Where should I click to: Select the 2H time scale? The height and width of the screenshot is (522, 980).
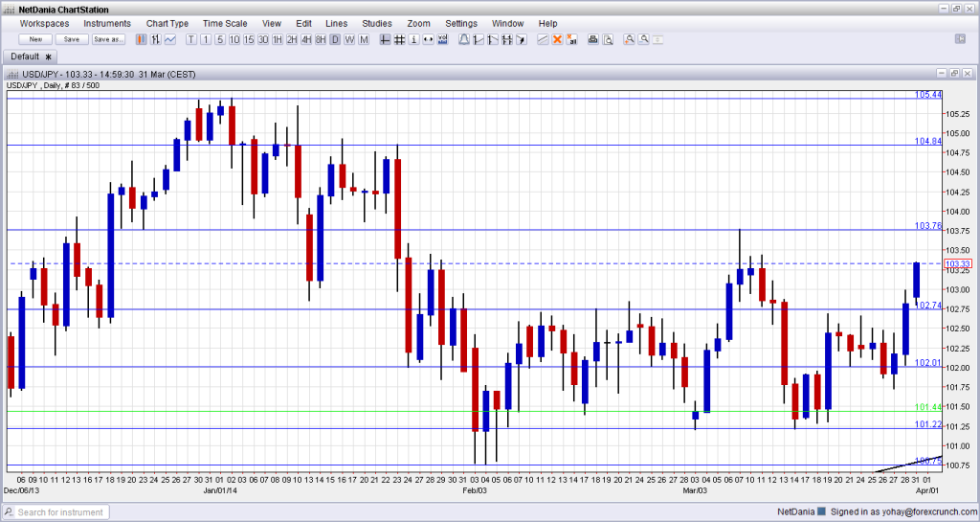[292, 39]
